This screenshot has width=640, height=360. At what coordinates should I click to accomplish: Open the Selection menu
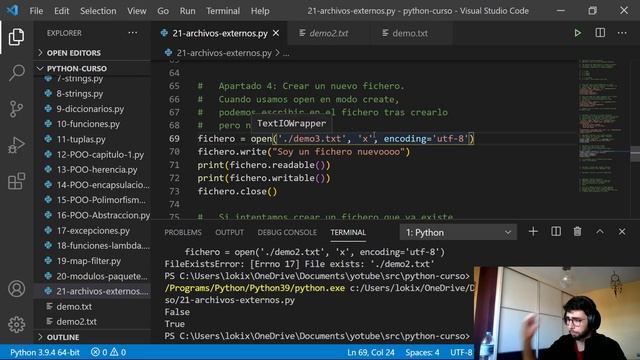coord(98,11)
